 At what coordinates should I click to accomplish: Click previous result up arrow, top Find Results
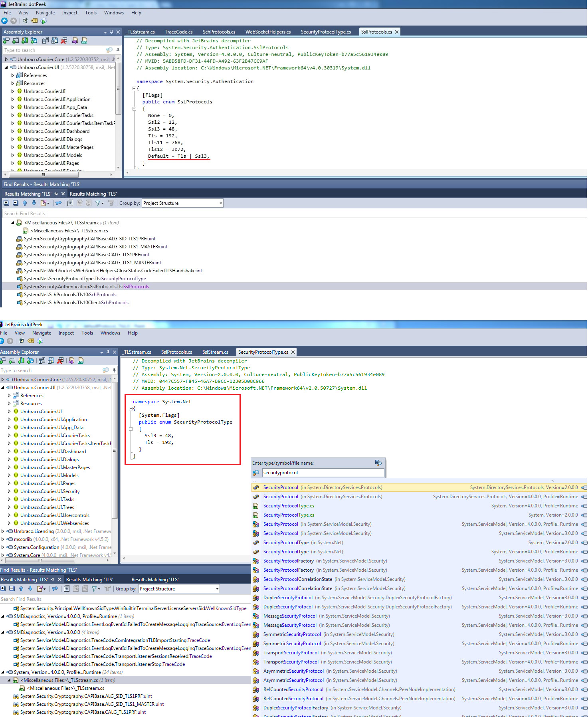[x=25, y=203]
